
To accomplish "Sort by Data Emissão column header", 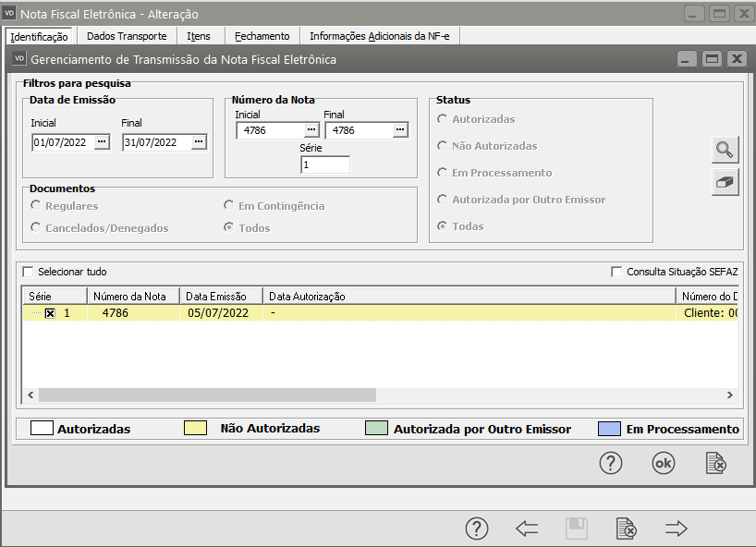I will pyautogui.click(x=216, y=297).
